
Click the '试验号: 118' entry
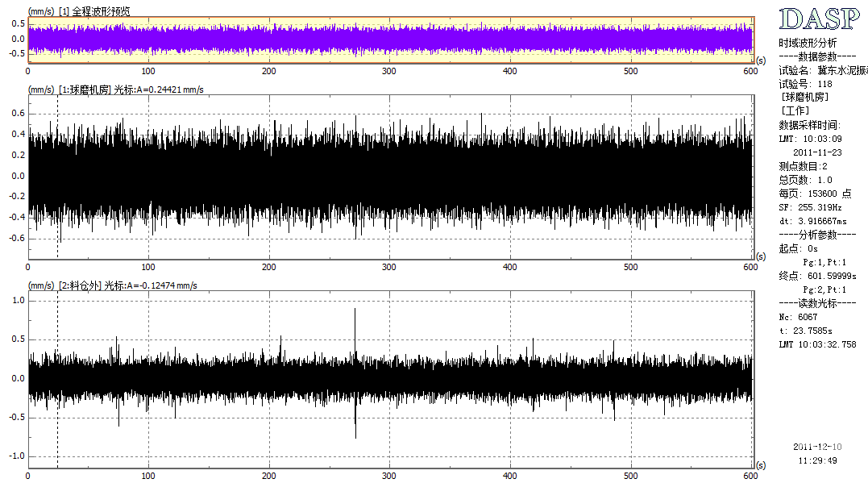click(805, 84)
